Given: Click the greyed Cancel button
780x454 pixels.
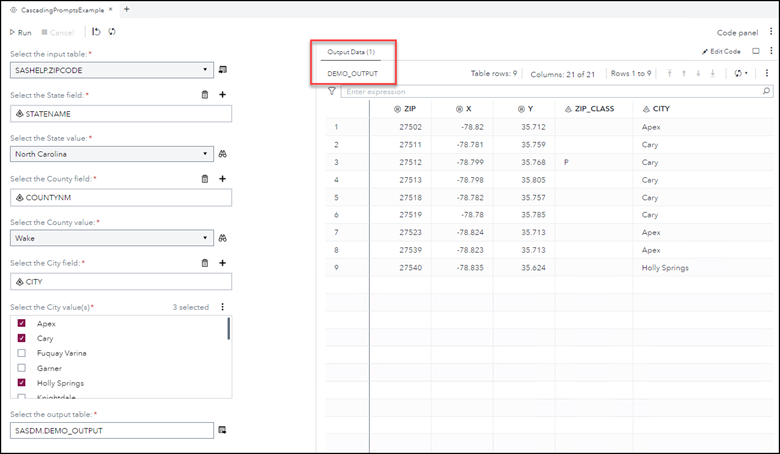Looking at the screenshot, I should [x=58, y=32].
